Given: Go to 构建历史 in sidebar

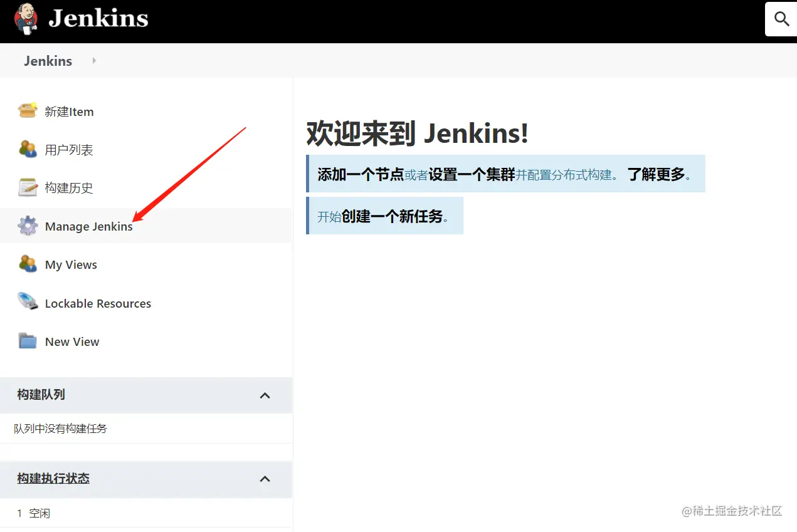Looking at the screenshot, I should click(69, 188).
